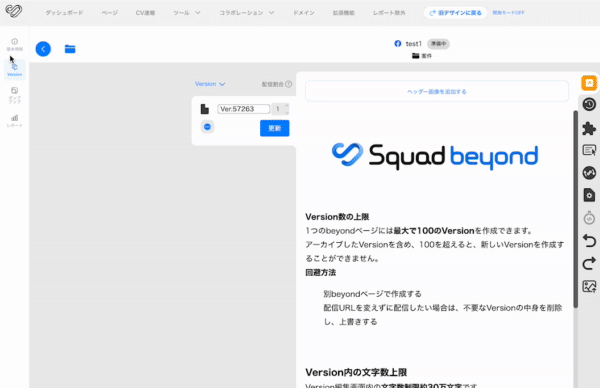Expand the コラボレーション dropdown menu
Viewport: 600px width, 388px height.
[x=247, y=13]
